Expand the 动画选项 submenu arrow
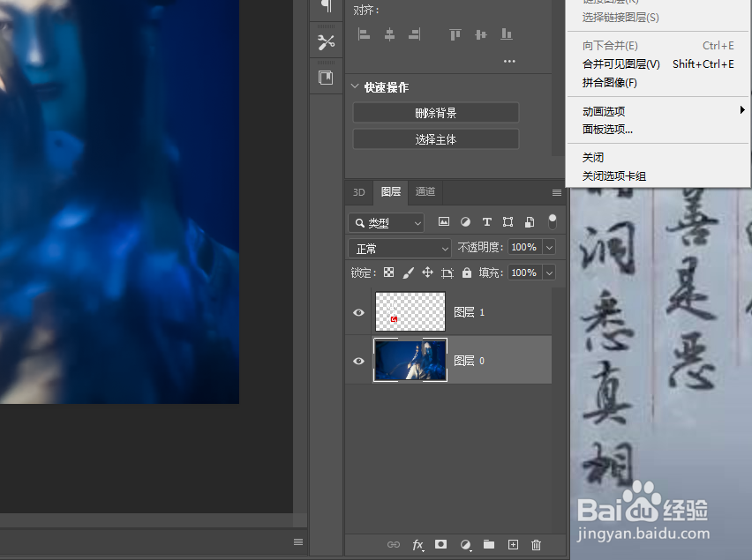This screenshot has height=560, width=752. pos(742,110)
